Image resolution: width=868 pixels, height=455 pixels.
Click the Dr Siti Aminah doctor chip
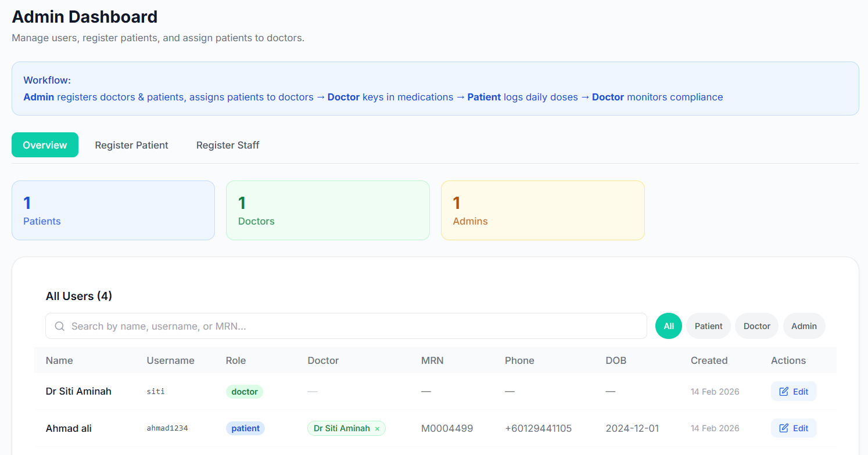click(342, 428)
